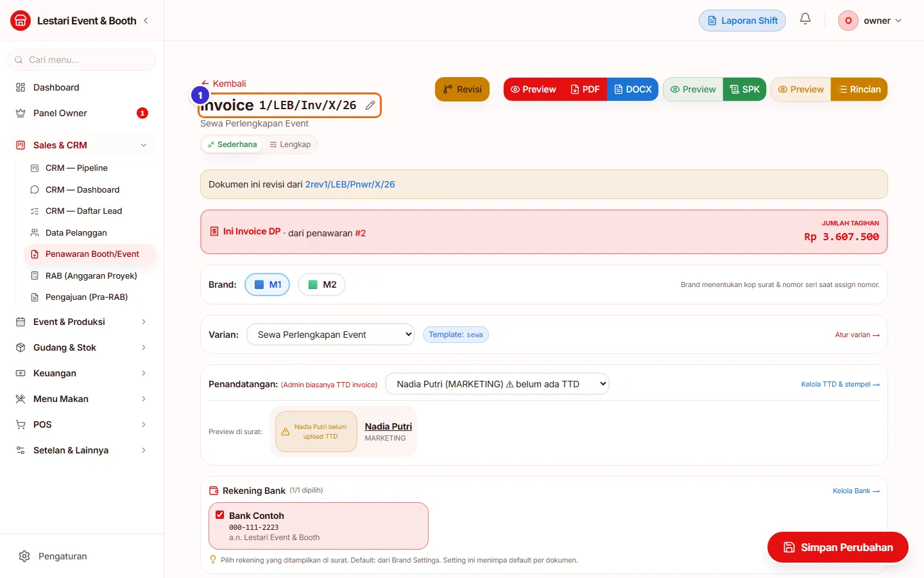Select brand M2
This screenshot has width=924, height=578.
[x=322, y=285]
